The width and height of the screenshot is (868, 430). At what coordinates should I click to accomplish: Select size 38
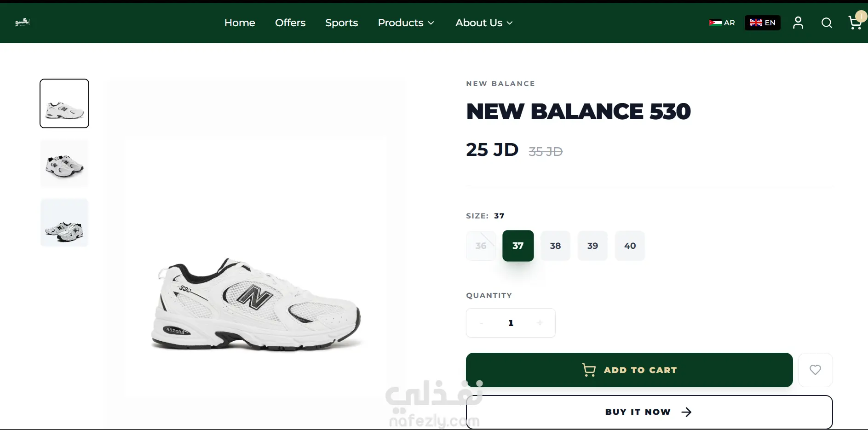[555, 246]
